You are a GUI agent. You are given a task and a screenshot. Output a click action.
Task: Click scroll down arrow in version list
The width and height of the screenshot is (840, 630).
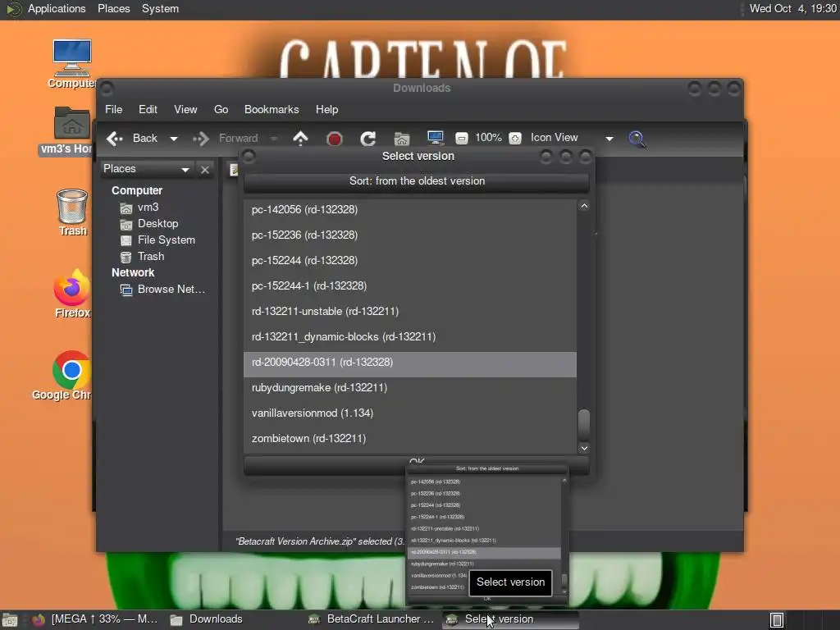584,448
